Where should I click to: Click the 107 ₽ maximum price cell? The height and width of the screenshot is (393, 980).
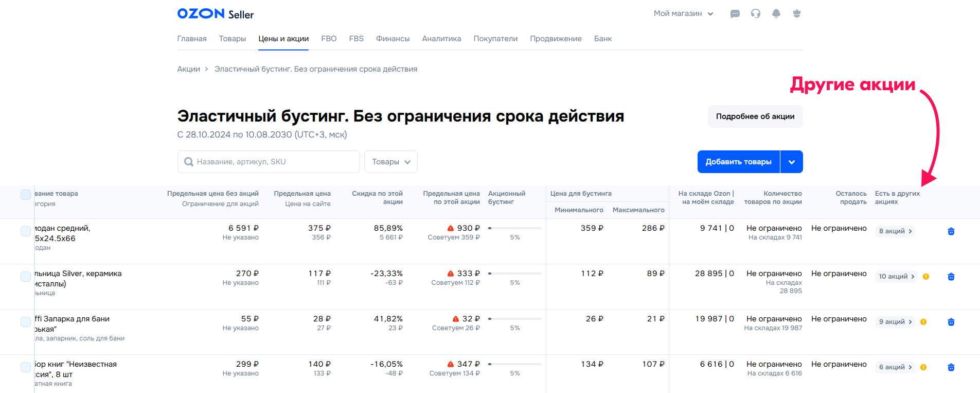pyautogui.click(x=653, y=364)
